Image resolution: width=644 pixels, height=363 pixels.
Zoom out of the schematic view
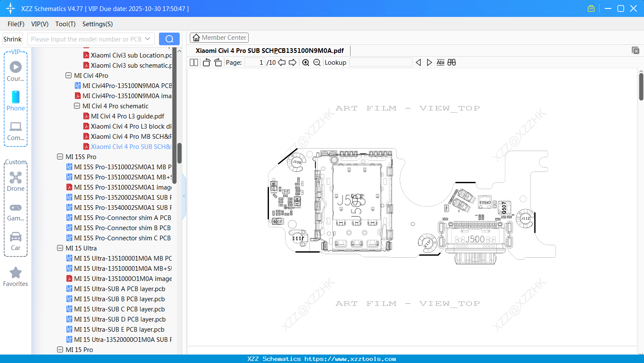tap(316, 62)
